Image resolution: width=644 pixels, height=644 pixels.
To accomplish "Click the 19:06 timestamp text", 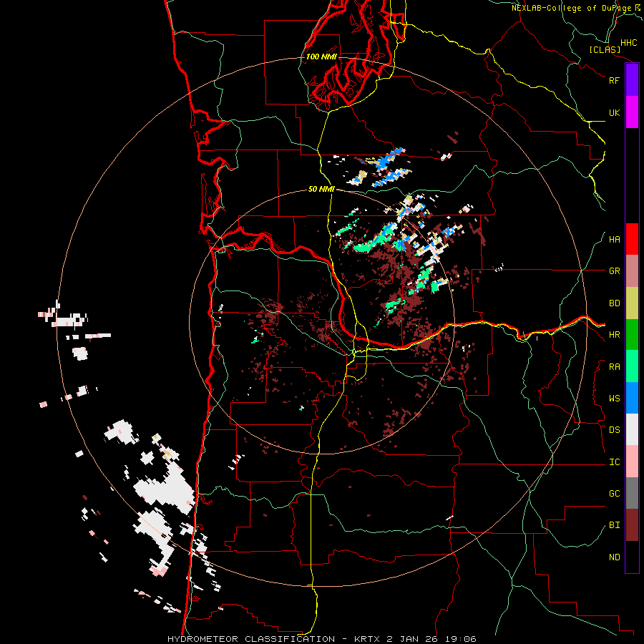I will (459, 639).
